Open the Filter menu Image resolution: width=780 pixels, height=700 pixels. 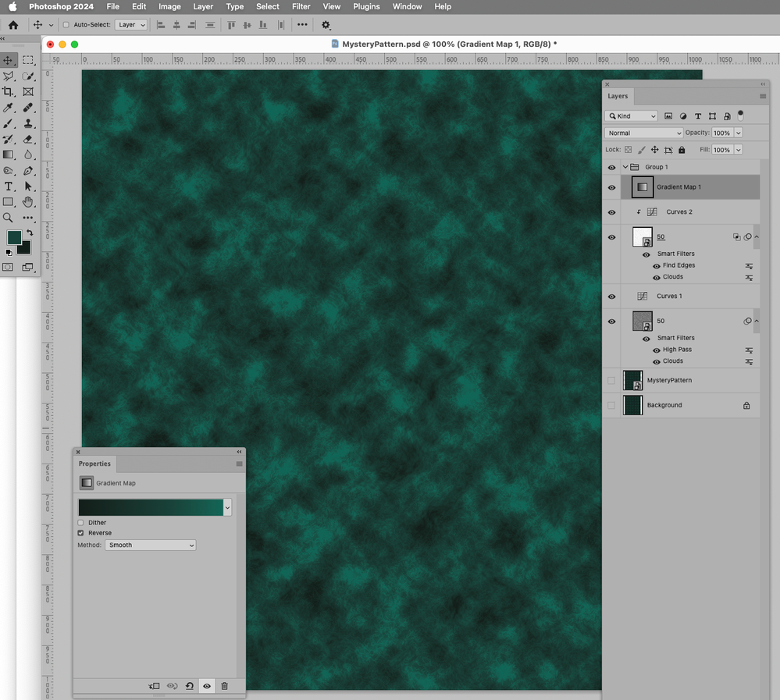301,6
